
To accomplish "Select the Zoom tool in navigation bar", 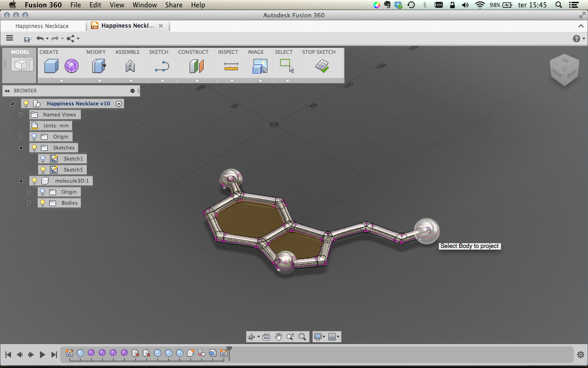I will coord(290,337).
